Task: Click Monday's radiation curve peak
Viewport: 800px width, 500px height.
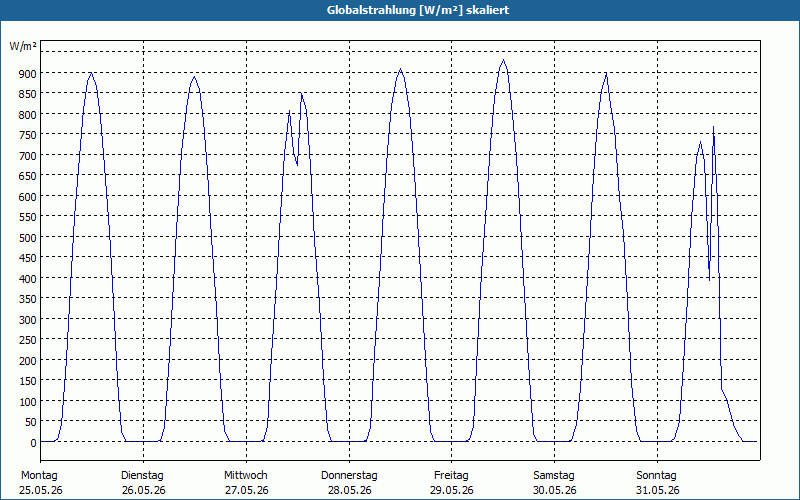Action: click(x=91, y=73)
